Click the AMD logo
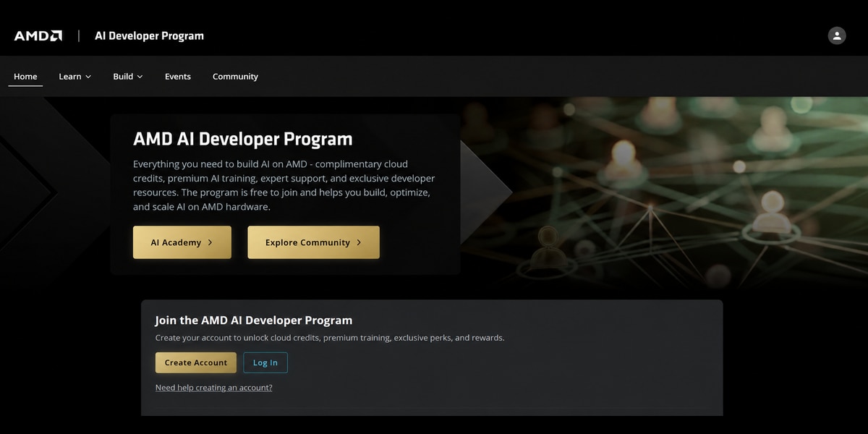The height and width of the screenshot is (434, 868). (x=38, y=35)
